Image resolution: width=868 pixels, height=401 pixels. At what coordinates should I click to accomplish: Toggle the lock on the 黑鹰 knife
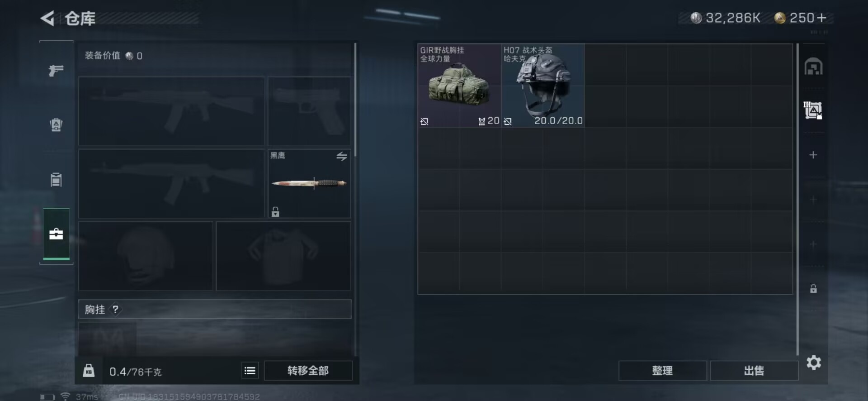point(275,212)
